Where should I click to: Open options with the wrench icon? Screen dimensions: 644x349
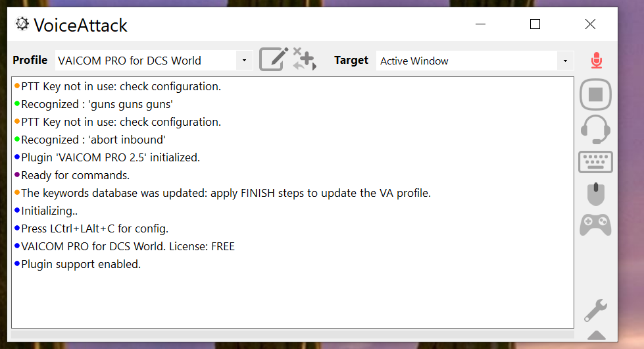[x=595, y=310]
